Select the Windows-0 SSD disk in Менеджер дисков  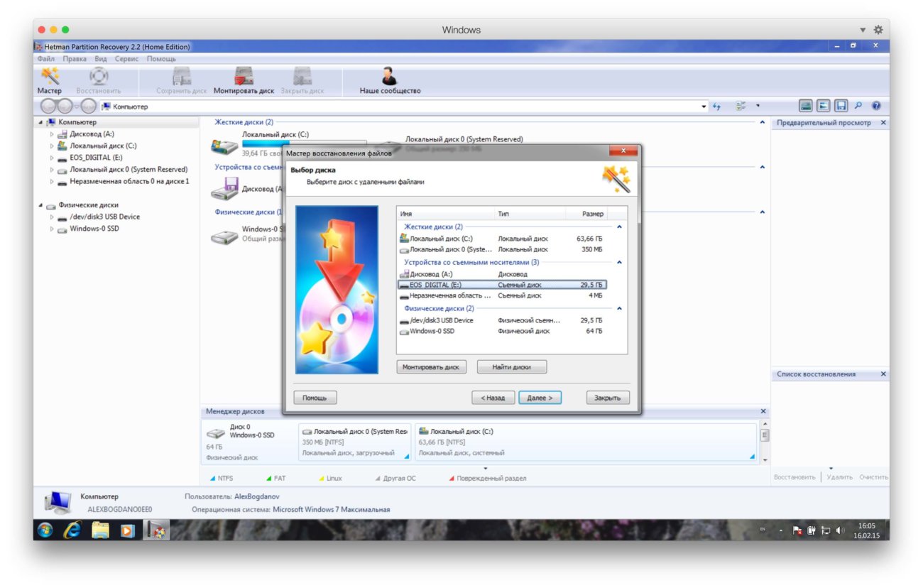point(241,439)
